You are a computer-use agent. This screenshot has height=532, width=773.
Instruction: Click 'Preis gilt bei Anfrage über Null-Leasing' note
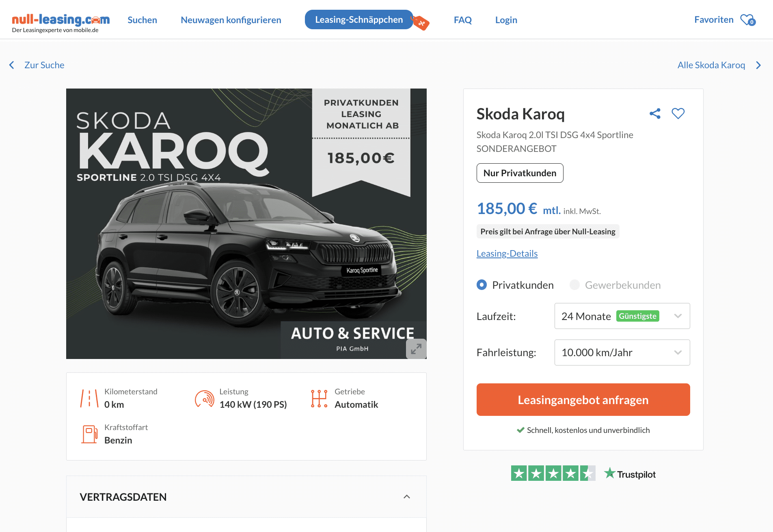tap(548, 231)
